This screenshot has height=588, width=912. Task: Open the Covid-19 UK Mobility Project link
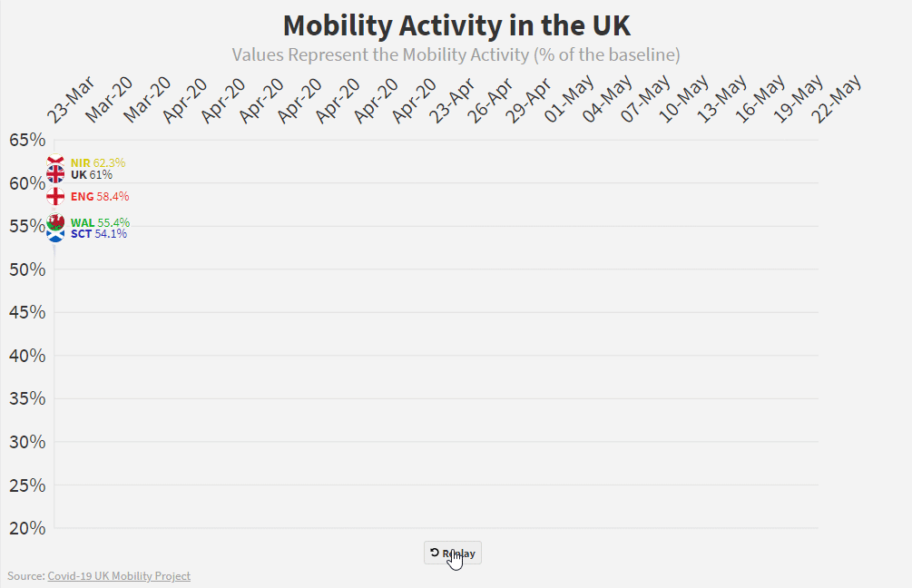(x=119, y=576)
